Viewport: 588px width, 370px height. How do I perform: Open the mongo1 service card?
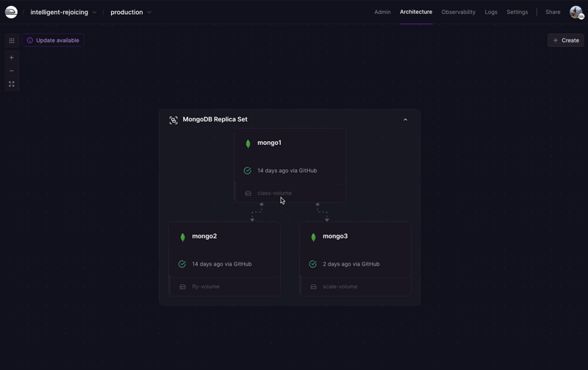pos(290,157)
